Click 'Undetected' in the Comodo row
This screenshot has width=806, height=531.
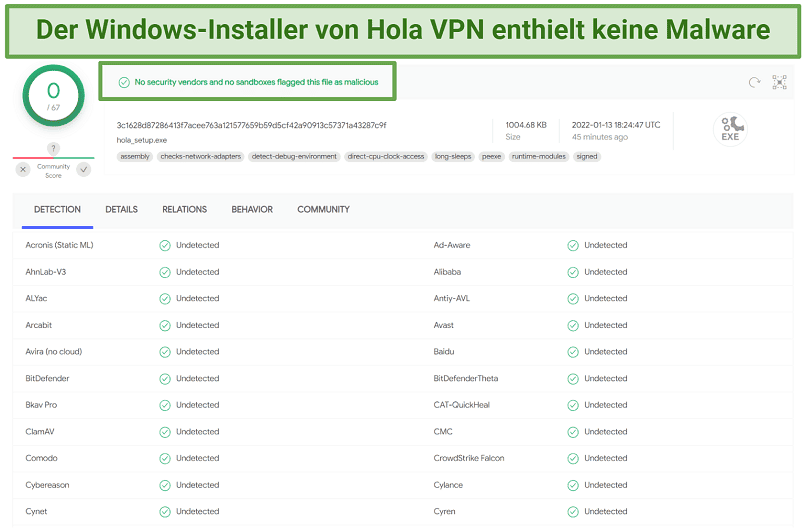point(198,458)
